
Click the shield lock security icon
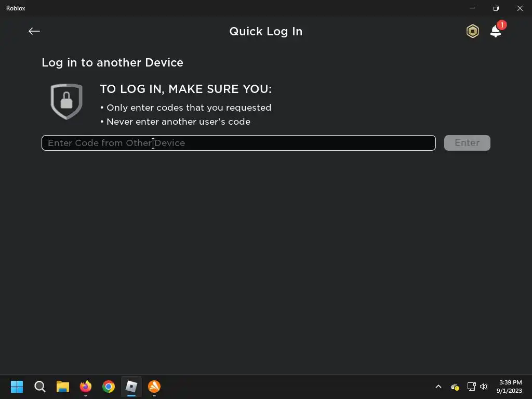pyautogui.click(x=66, y=101)
